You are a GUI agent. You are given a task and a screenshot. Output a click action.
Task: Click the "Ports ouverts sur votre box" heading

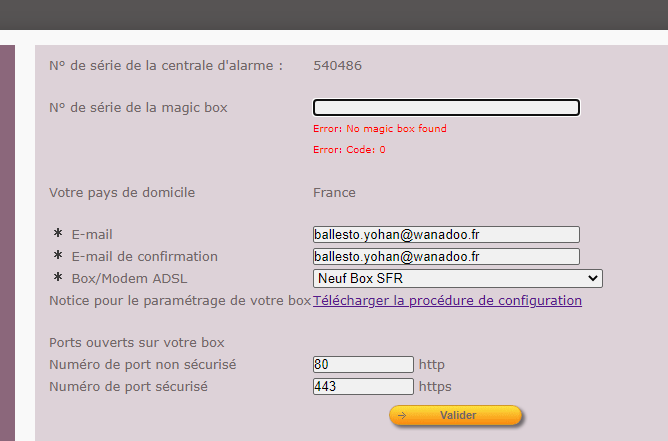(137, 342)
